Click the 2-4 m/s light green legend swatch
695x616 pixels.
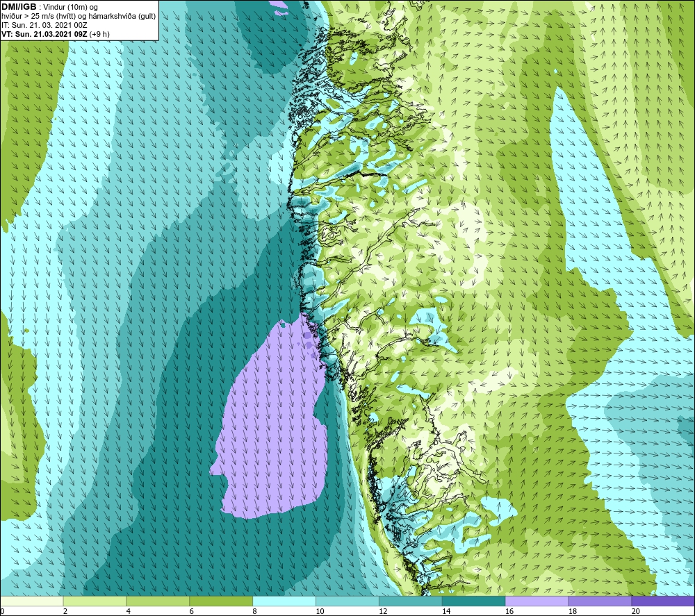[95, 601]
